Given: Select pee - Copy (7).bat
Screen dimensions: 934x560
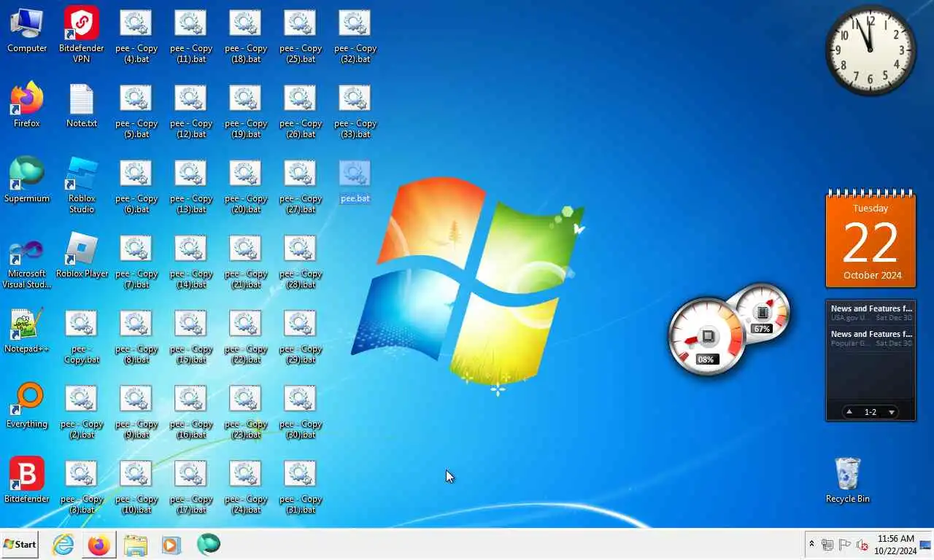Looking at the screenshot, I should (136, 262).
